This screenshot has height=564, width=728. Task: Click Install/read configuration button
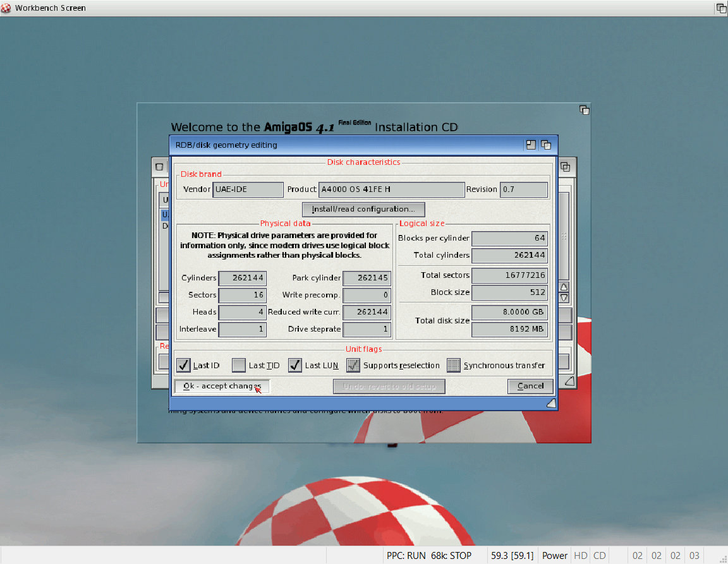(363, 209)
